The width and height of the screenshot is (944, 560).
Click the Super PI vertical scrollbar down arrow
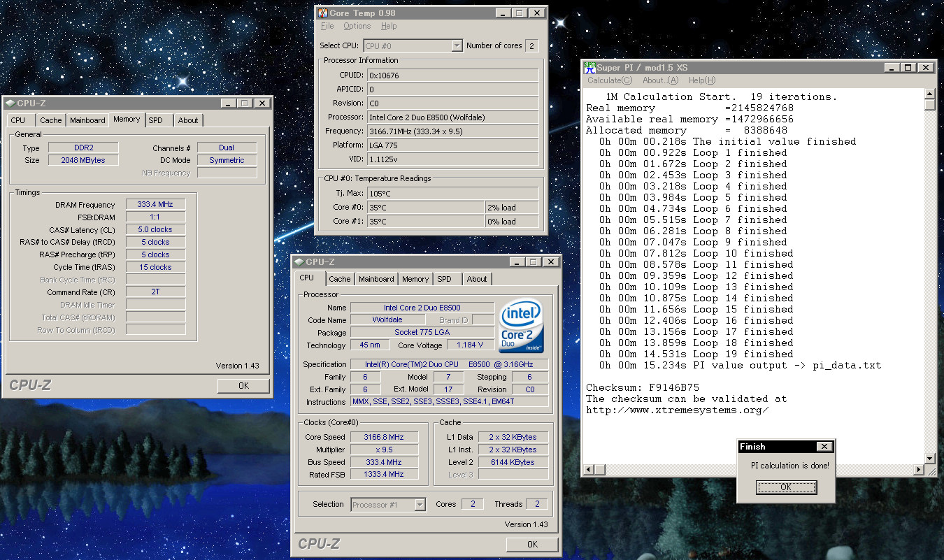click(x=929, y=459)
